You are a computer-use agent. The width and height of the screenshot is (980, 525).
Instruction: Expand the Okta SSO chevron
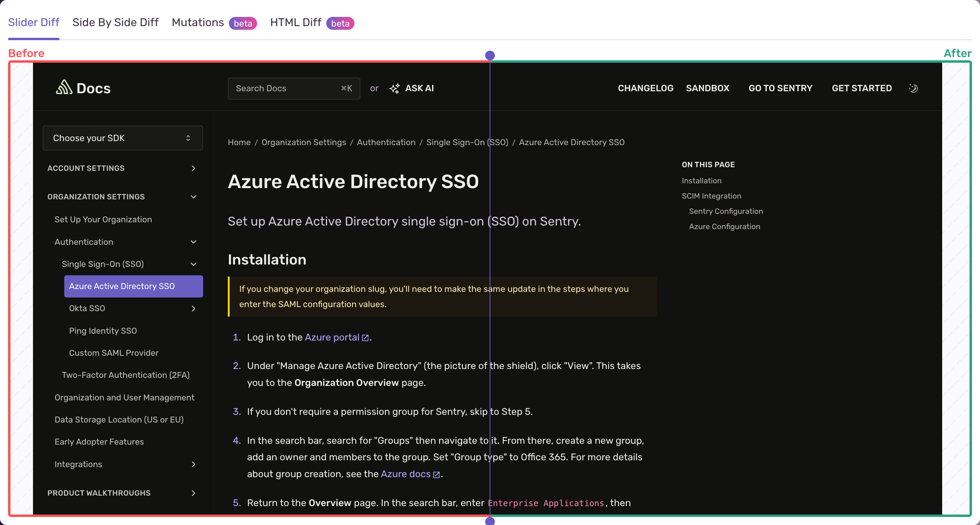click(194, 309)
